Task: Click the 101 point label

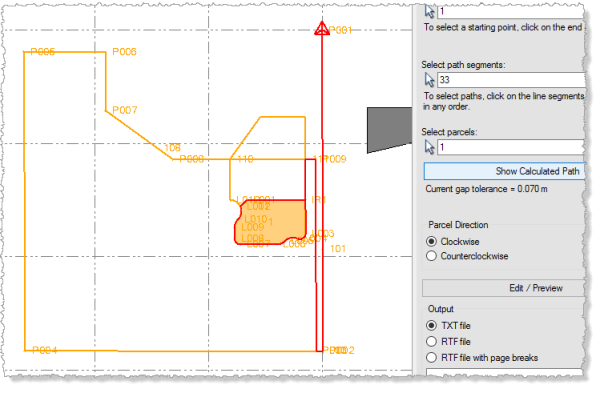Action: pos(338,249)
